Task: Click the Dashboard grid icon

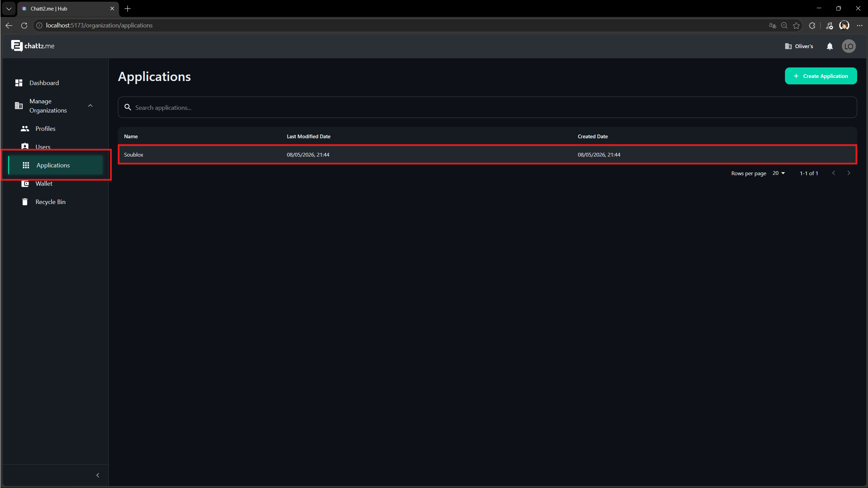Action: click(19, 83)
